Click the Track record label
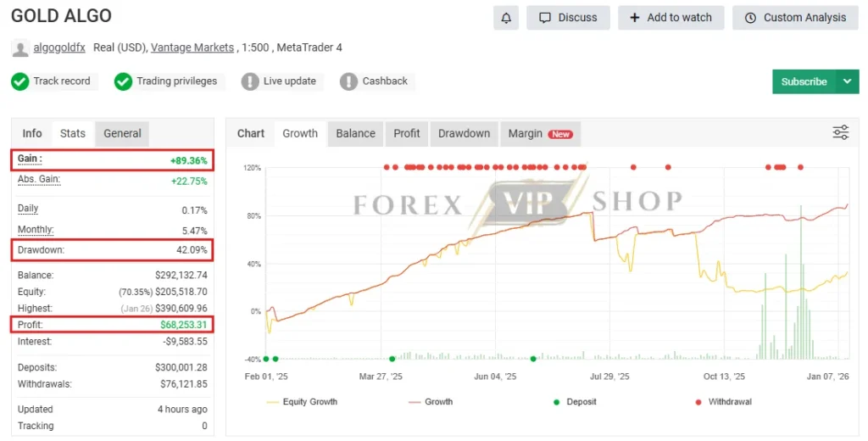The image size is (868, 441). [61, 81]
